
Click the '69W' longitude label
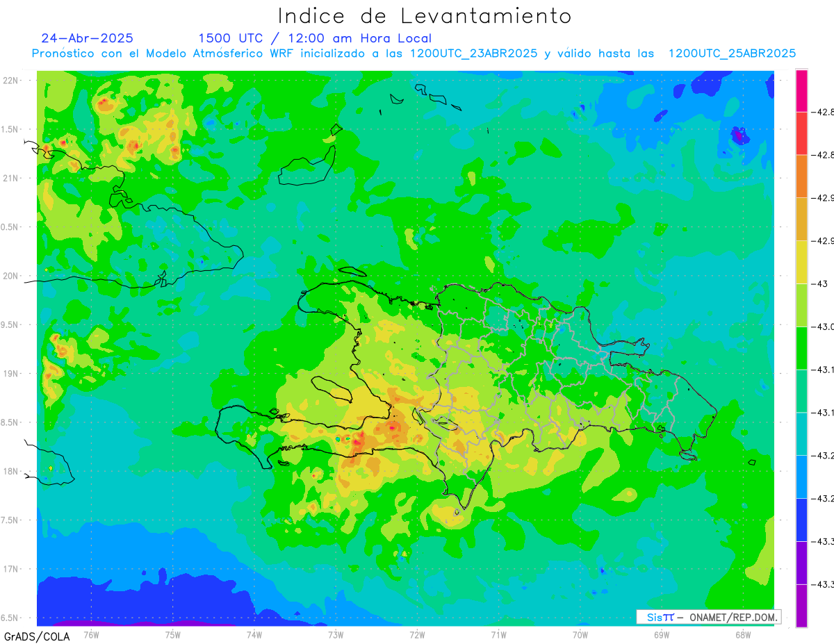[x=662, y=634]
